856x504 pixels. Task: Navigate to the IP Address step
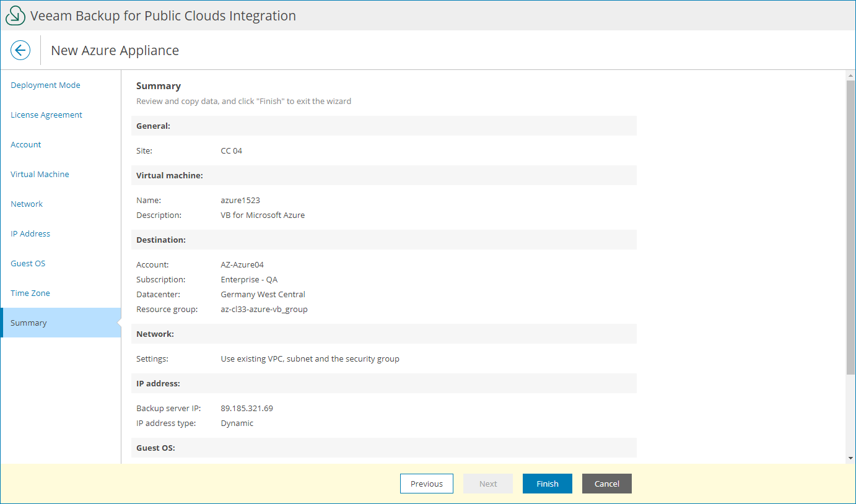[x=30, y=234]
